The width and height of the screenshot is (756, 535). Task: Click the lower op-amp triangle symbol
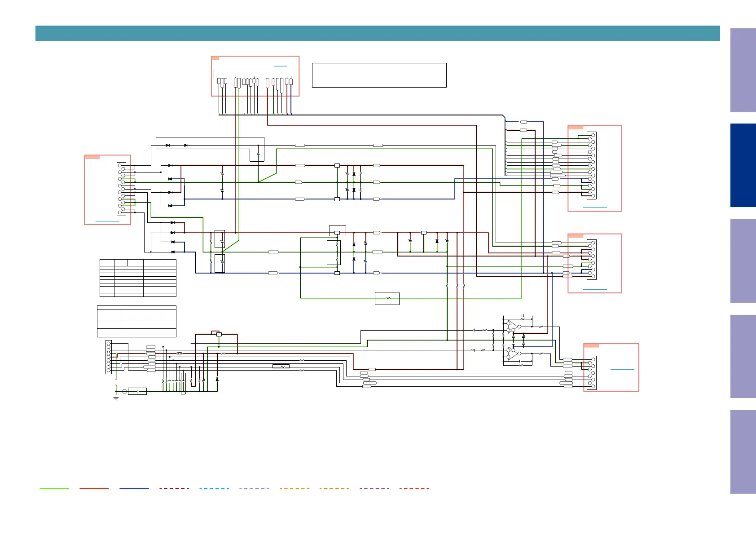coord(512,354)
